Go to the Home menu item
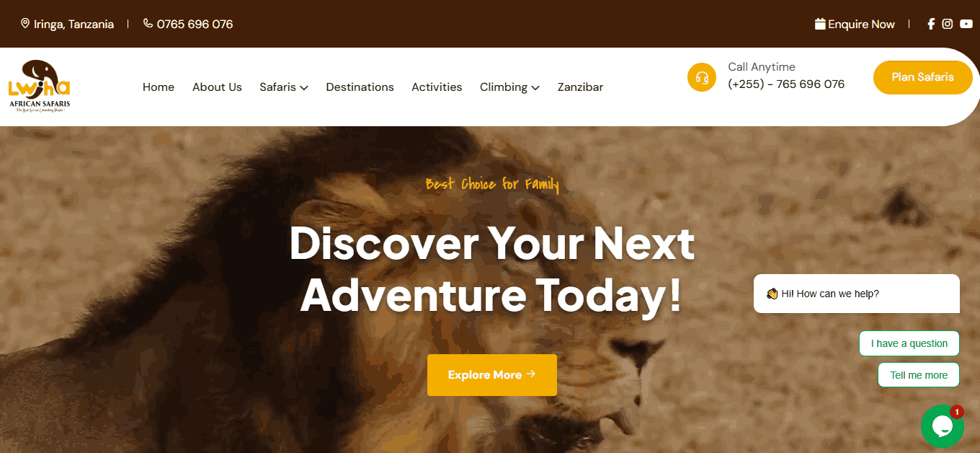 pyautogui.click(x=159, y=87)
